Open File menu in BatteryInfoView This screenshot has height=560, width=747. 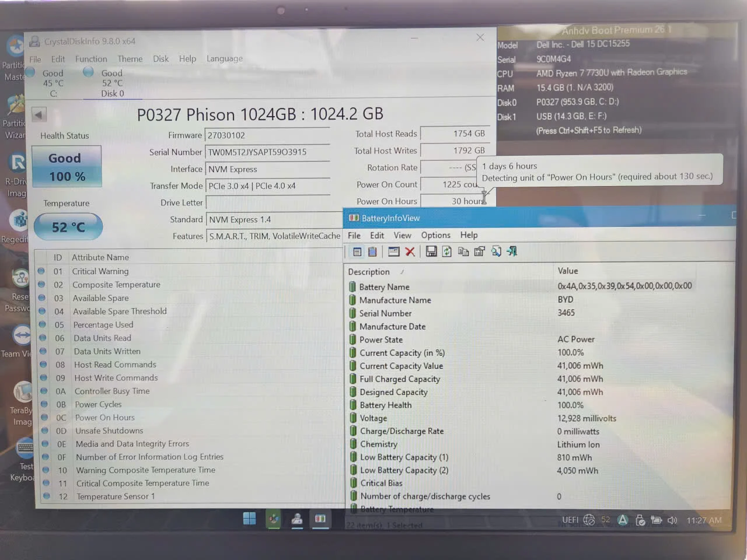[x=354, y=235]
